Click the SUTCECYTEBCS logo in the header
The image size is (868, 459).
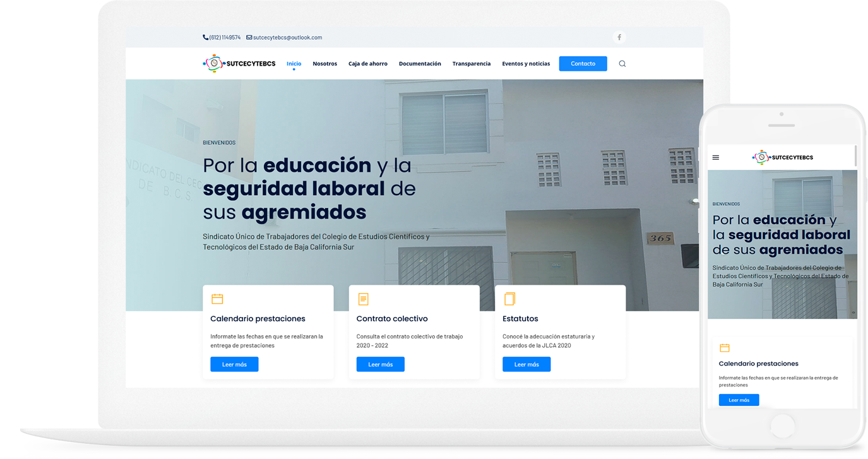click(x=239, y=63)
